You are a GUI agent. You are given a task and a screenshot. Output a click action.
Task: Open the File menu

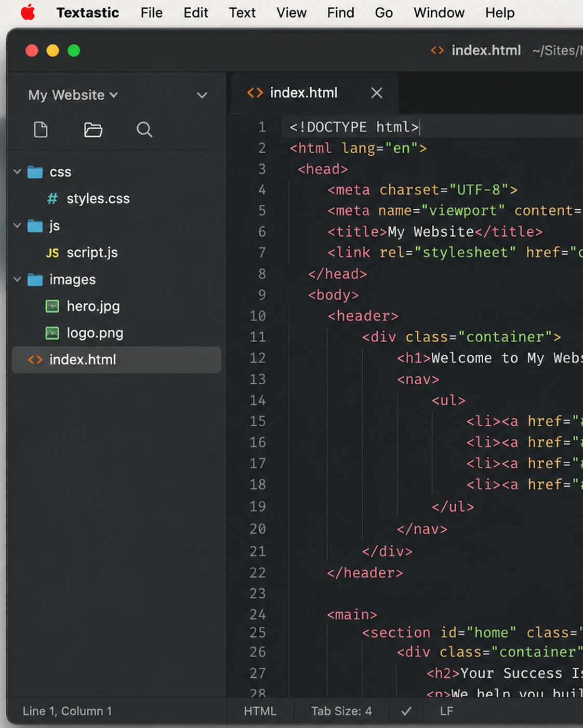(151, 12)
